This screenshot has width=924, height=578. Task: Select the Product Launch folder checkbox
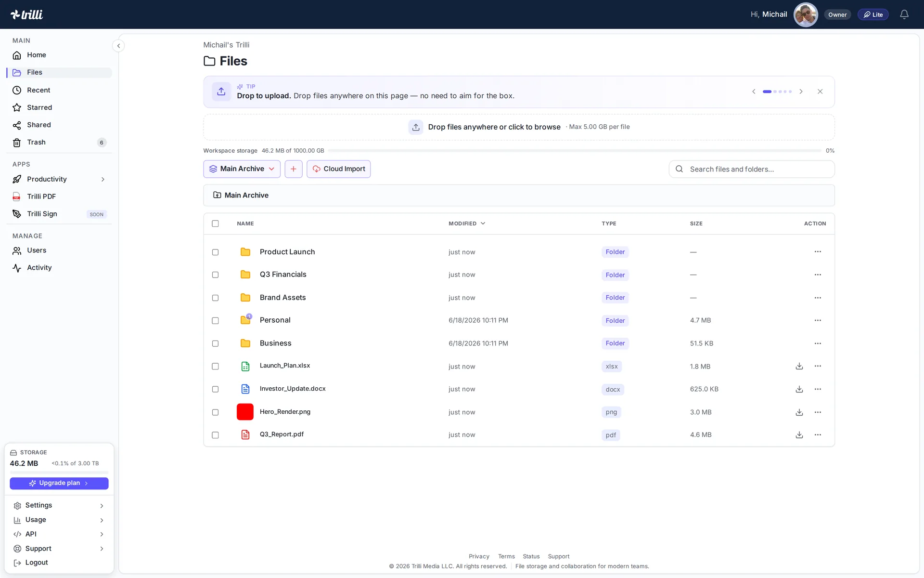click(x=215, y=252)
